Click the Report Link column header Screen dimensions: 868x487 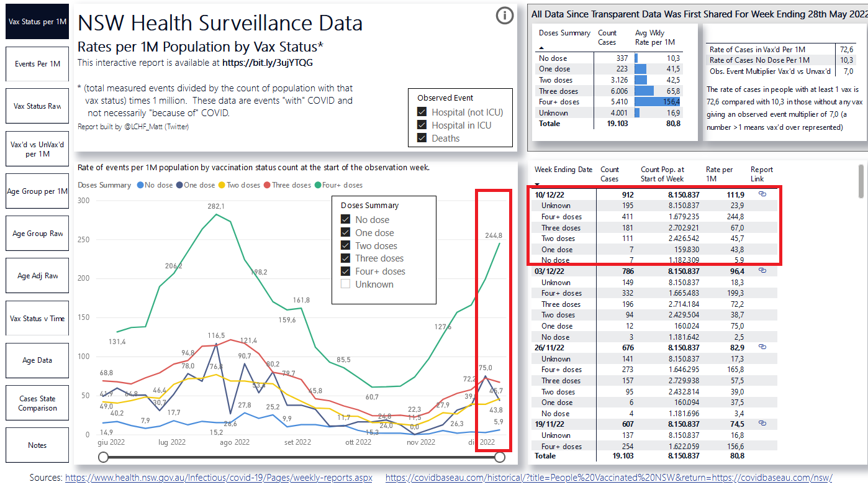(761, 174)
